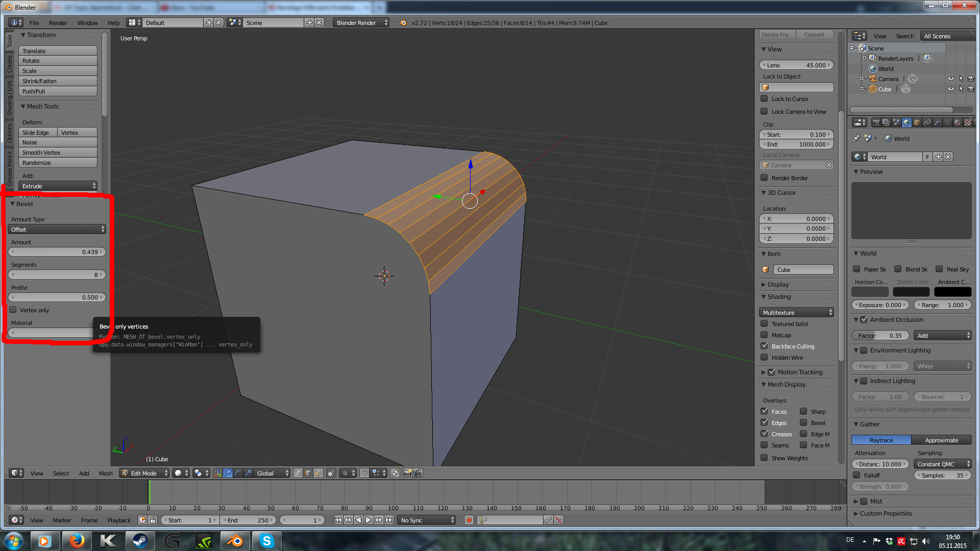Launch Firefox from the Windows taskbar

click(x=77, y=540)
